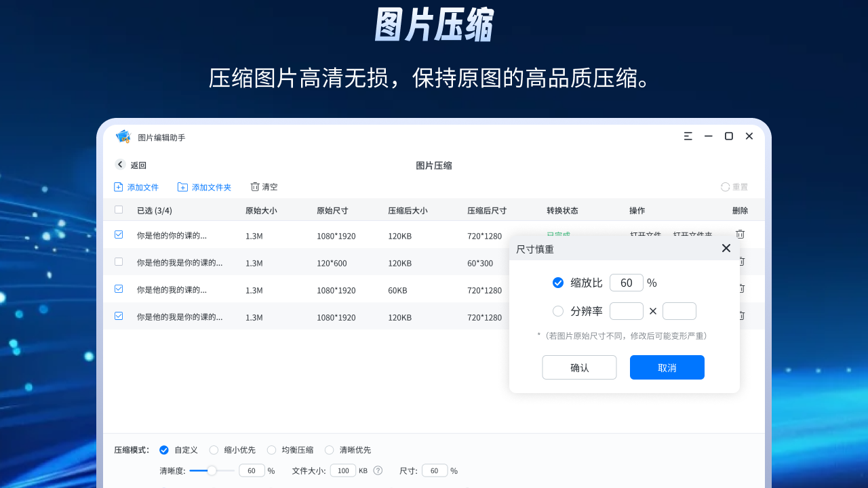The height and width of the screenshot is (488, 868).
Task: Click the 返回 back arrow
Action: click(x=122, y=165)
